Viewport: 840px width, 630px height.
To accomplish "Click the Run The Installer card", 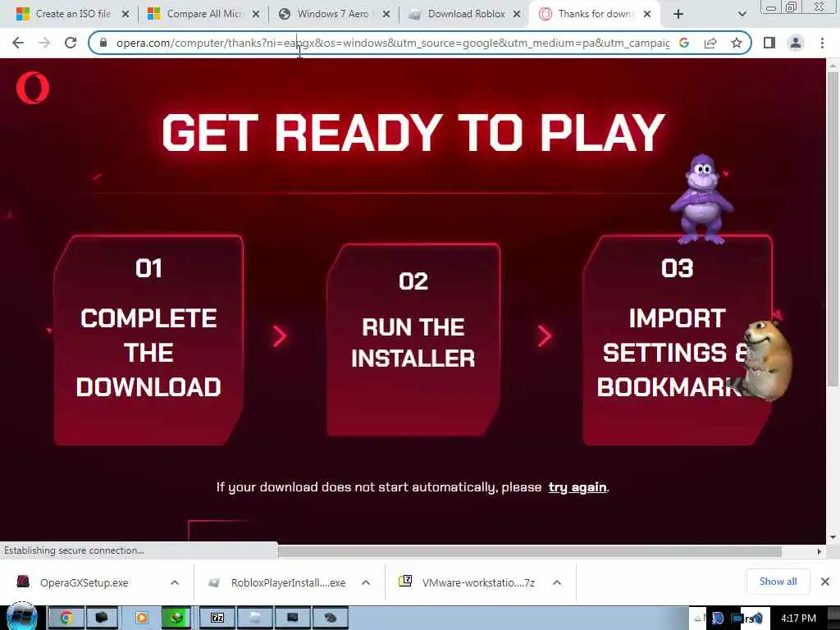I will (x=413, y=340).
